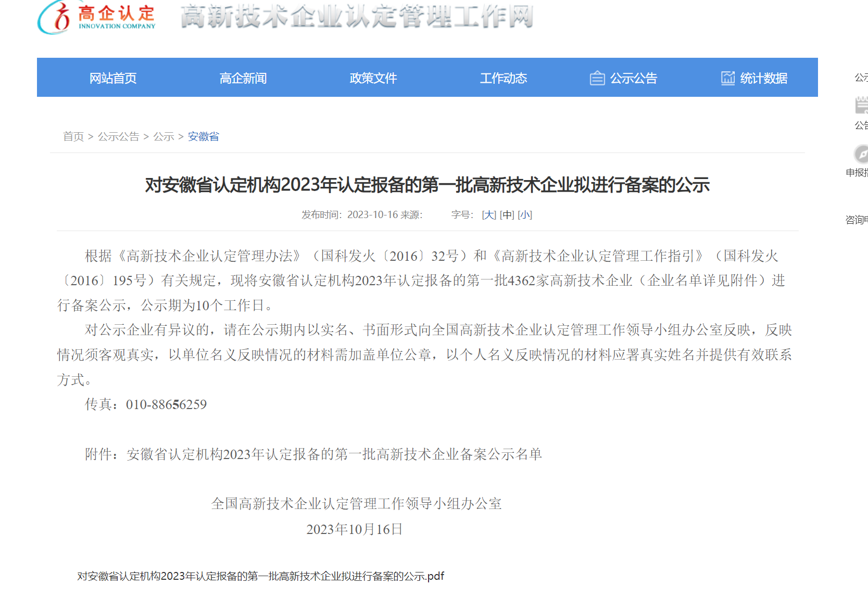The image size is (868, 598).
Task: Click the 咨询 label in right sidebar
Action: [x=857, y=220]
